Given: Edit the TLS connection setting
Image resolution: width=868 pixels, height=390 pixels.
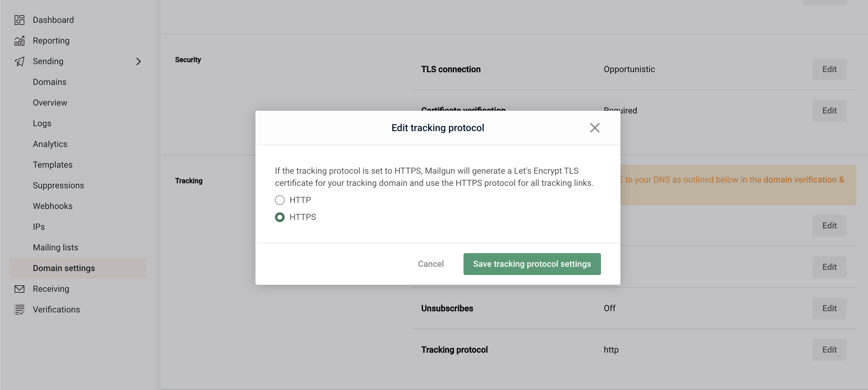Looking at the screenshot, I should 830,69.
